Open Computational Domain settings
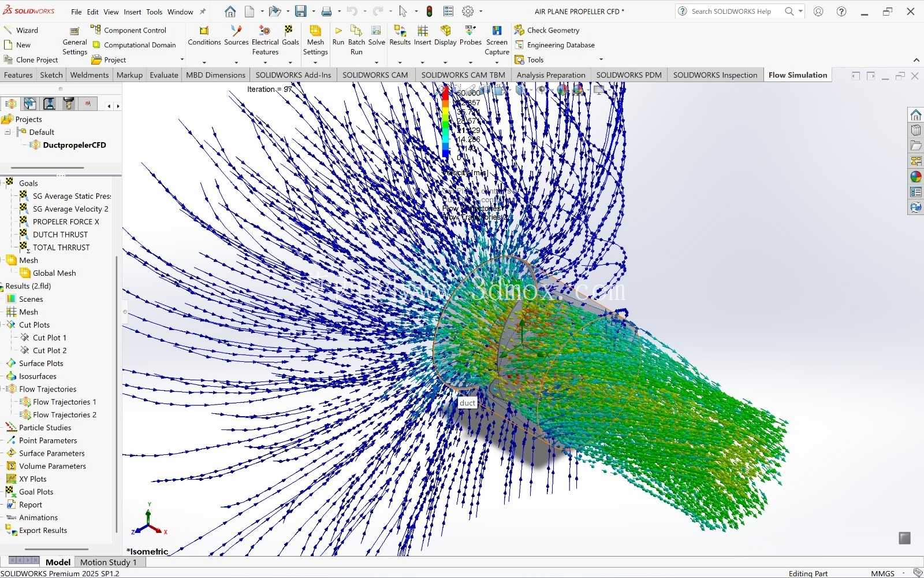This screenshot has height=578, width=924. [x=134, y=45]
